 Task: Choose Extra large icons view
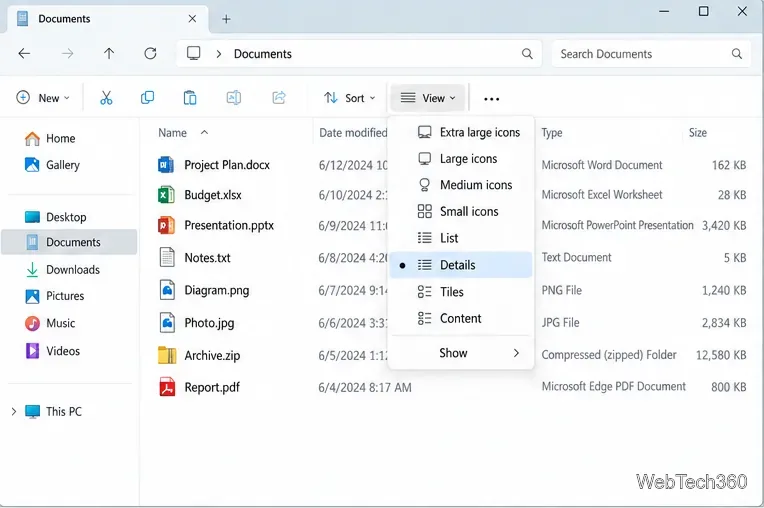[461, 132]
